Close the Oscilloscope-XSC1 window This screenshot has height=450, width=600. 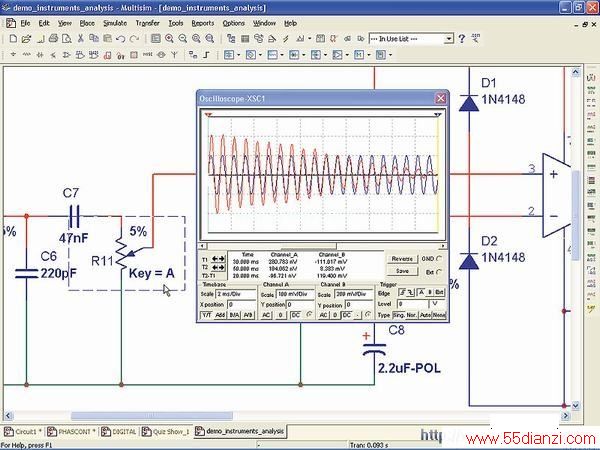(x=440, y=99)
